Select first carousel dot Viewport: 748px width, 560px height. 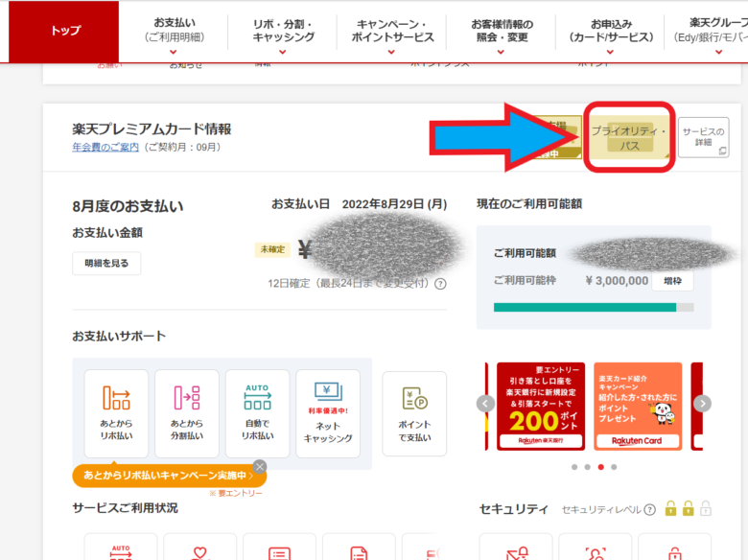tap(574, 467)
